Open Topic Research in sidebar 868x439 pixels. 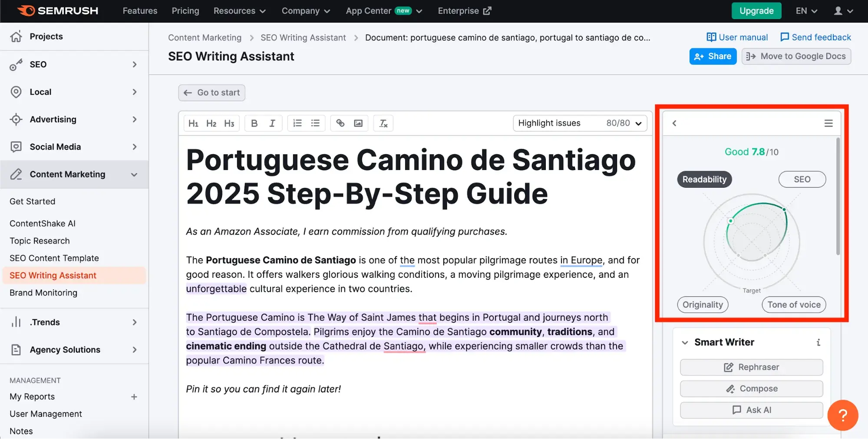[40, 241]
